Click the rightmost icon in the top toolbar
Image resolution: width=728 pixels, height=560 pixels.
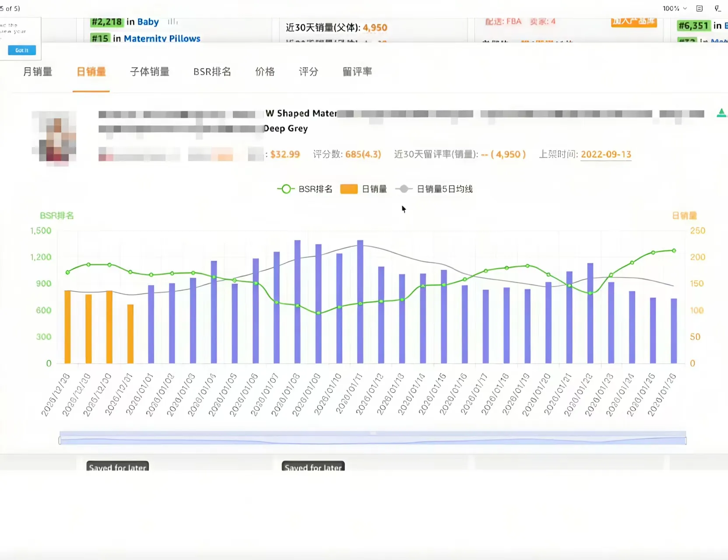pos(717,8)
